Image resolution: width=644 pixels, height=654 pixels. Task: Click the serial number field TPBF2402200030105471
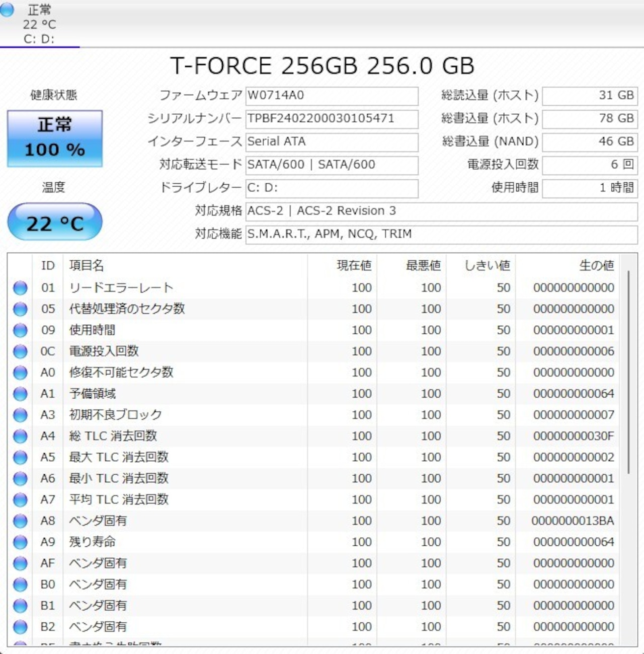point(332,119)
